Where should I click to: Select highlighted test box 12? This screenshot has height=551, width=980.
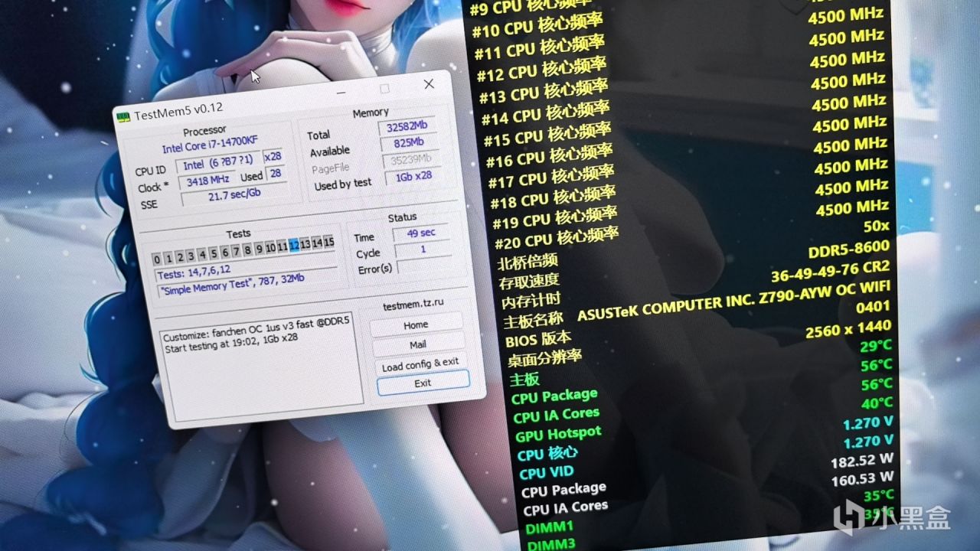click(x=294, y=245)
